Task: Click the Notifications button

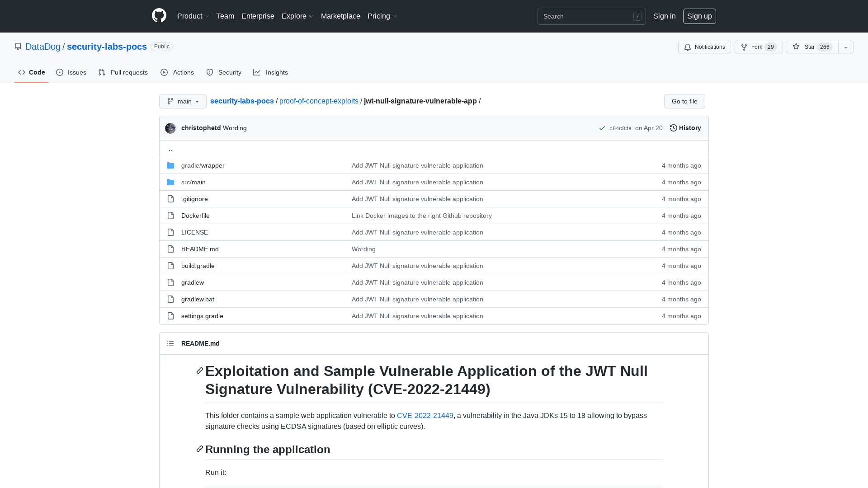Action: tap(704, 47)
